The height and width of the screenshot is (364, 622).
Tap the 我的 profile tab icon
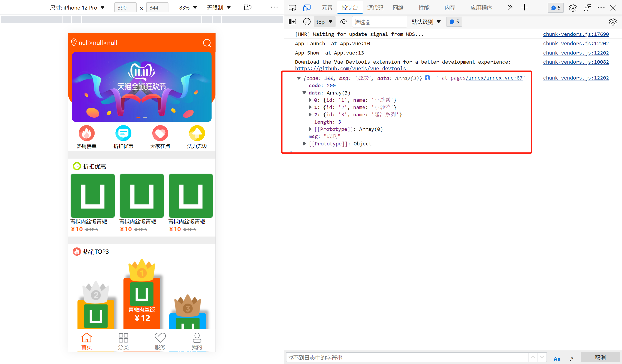point(197,338)
